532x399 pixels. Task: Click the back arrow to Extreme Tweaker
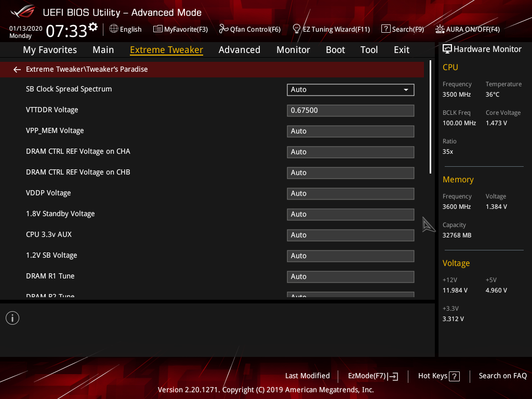tap(17, 70)
